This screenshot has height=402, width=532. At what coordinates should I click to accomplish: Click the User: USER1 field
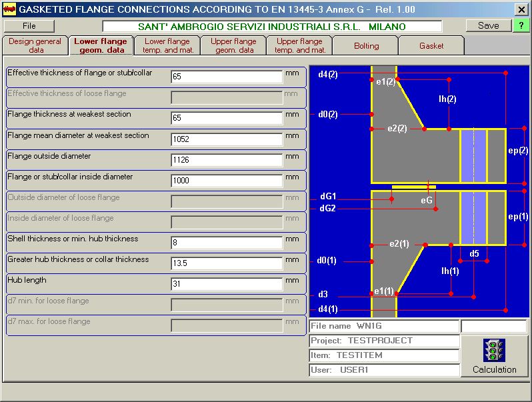click(384, 370)
